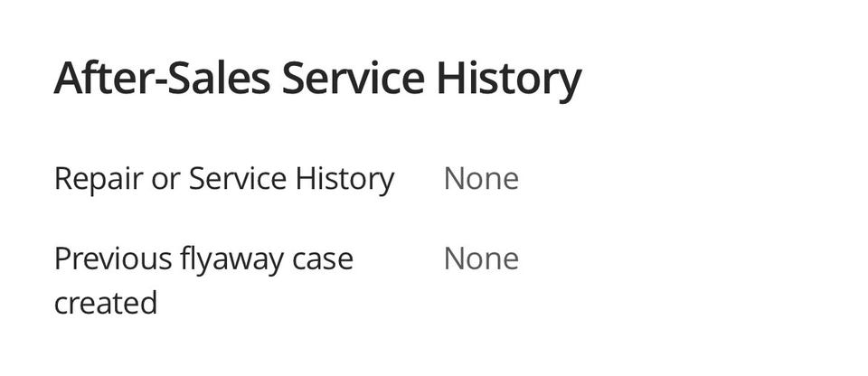Click the word Service in the bold heading
The image size is (868, 376).
click(x=352, y=79)
